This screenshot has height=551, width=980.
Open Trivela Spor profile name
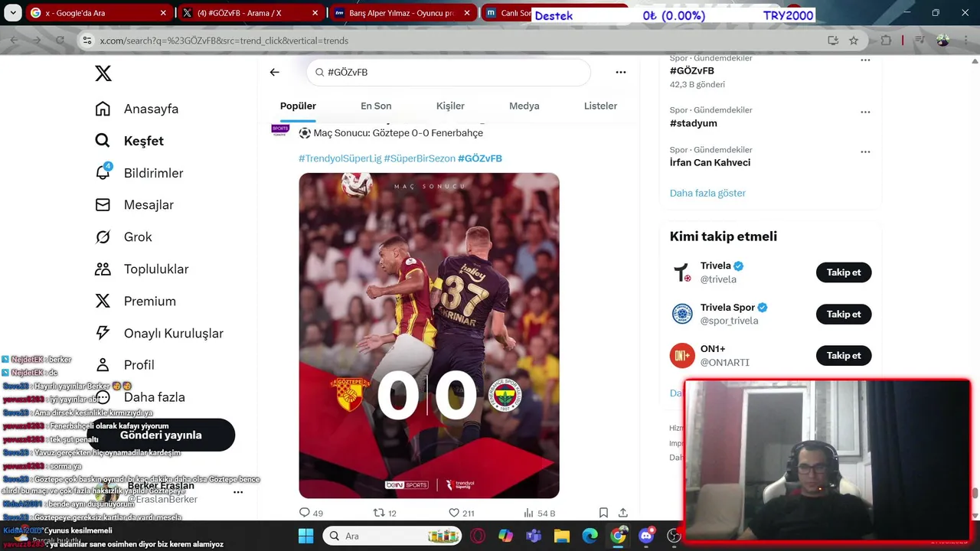pyautogui.click(x=727, y=308)
